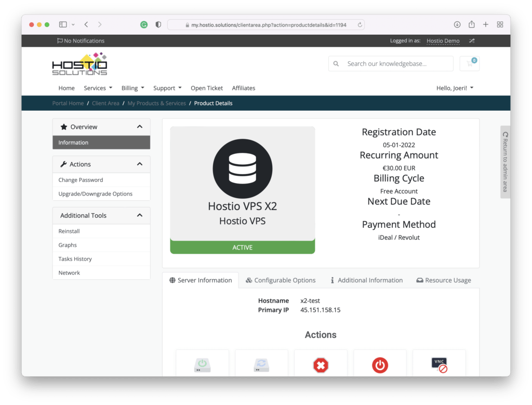Screen dimensions: 532x405
Task: Click the Safari share icon
Action: [x=472, y=24]
